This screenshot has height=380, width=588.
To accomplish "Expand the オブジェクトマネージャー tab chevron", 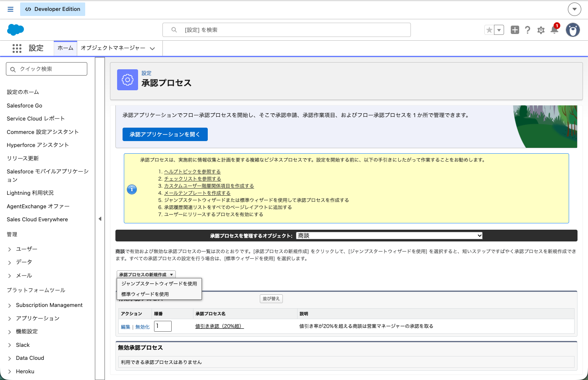I will click(x=152, y=49).
